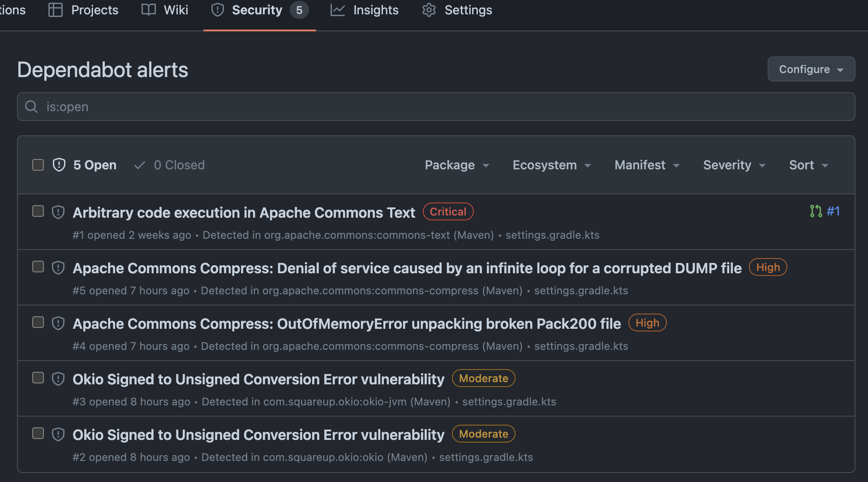868x482 pixels.
Task: Open the Denial of service DUMP file alert
Action: pyautogui.click(x=407, y=268)
